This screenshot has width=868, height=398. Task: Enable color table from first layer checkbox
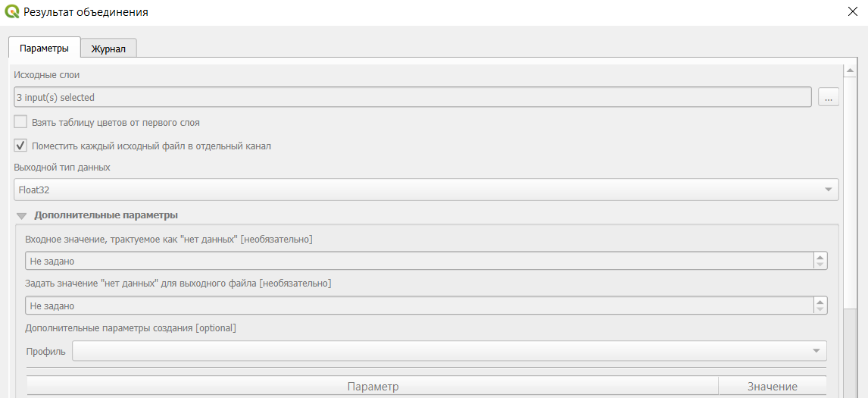coord(20,122)
